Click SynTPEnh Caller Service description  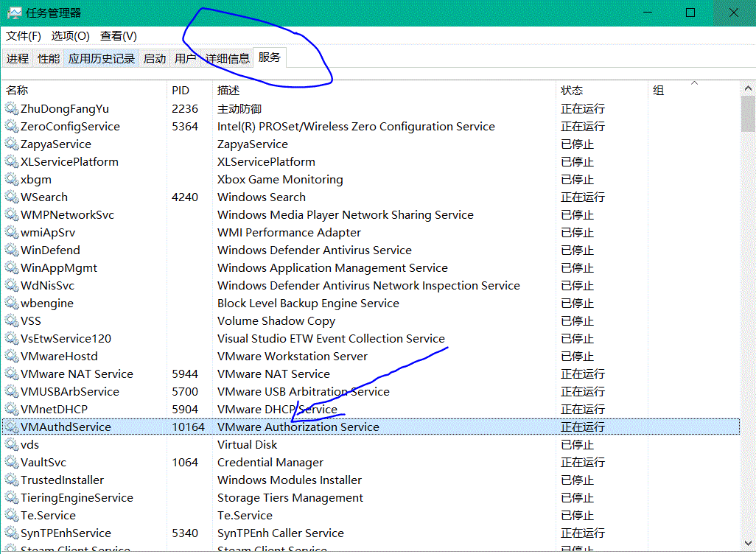click(x=281, y=533)
